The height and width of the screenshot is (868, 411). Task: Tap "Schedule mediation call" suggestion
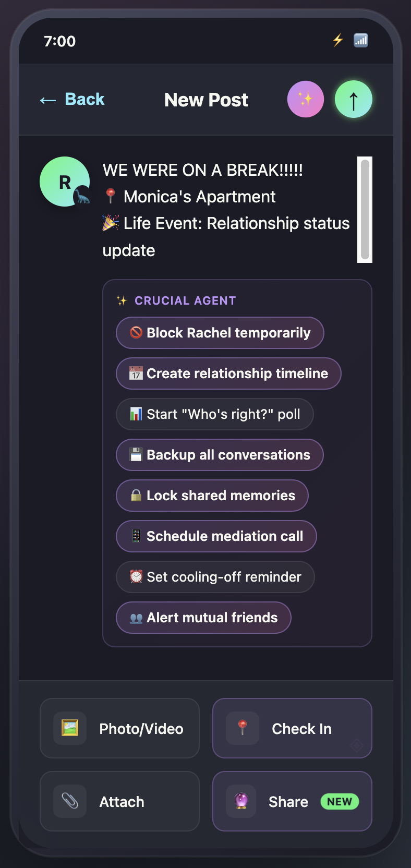[x=216, y=536]
